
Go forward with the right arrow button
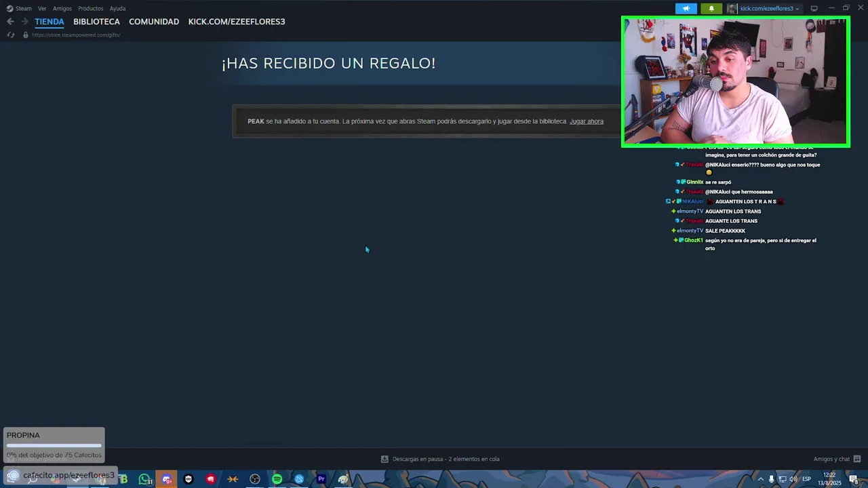(x=24, y=22)
